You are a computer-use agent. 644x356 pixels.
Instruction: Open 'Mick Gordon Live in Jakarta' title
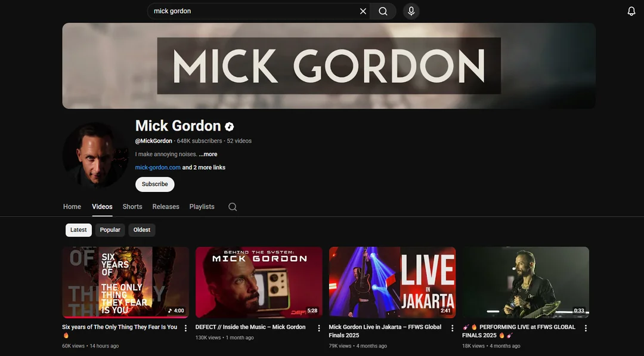[x=385, y=331]
